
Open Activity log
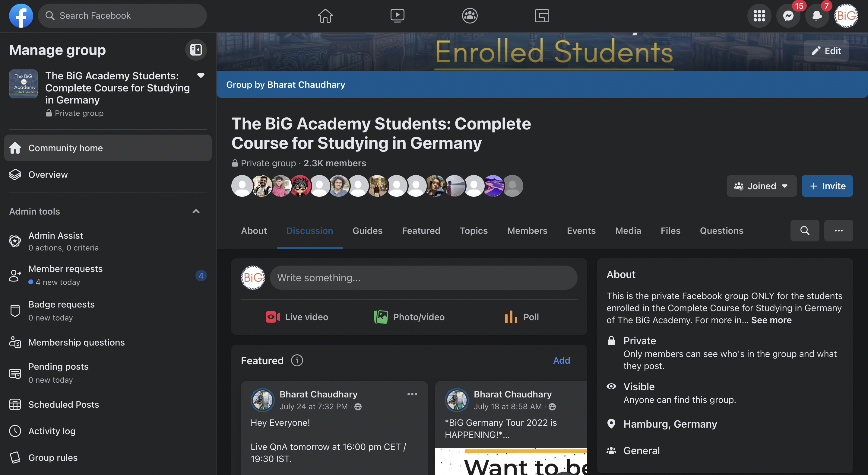click(x=108, y=431)
